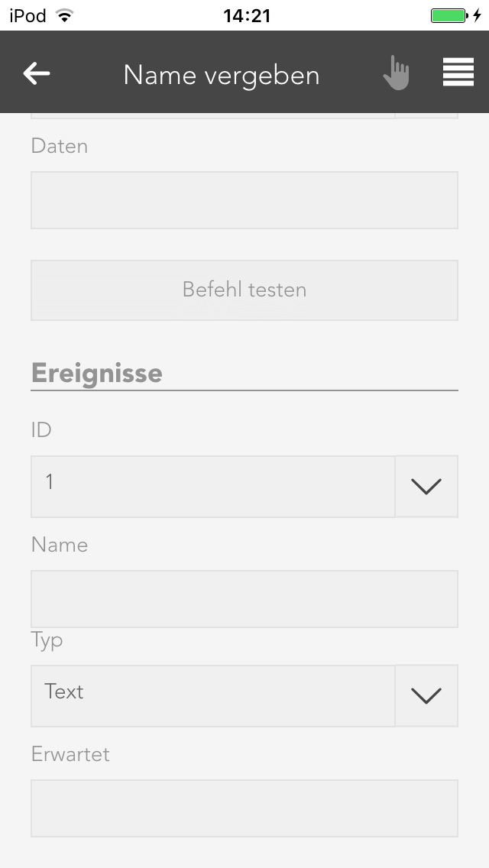Tap the Name vergeben title
Viewport: 489px width, 868px height.
[222, 75]
